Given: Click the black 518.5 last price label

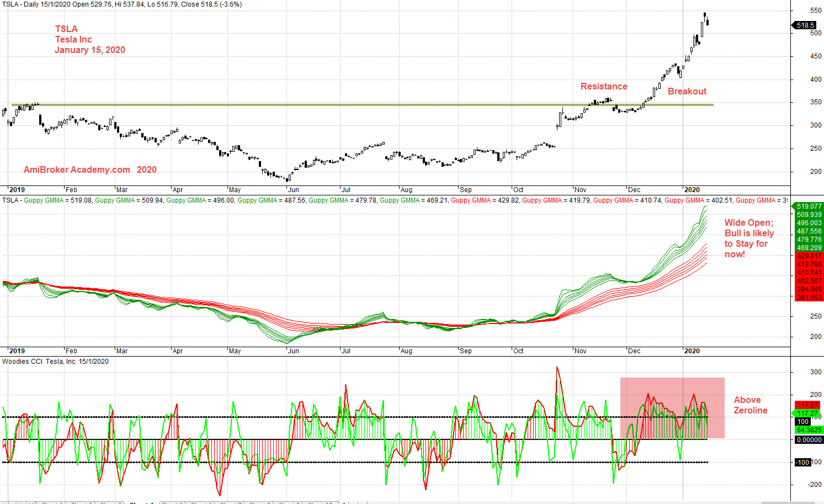Looking at the screenshot, I should (805, 25).
